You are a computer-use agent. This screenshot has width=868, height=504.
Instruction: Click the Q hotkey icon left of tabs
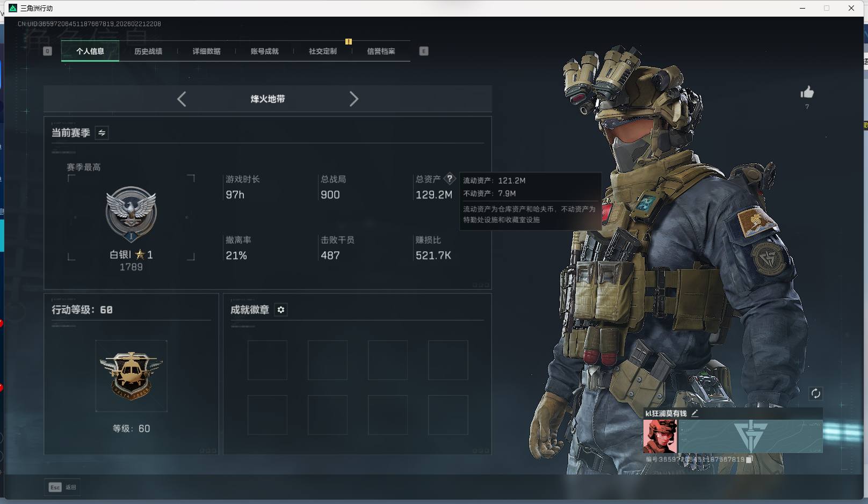point(47,50)
